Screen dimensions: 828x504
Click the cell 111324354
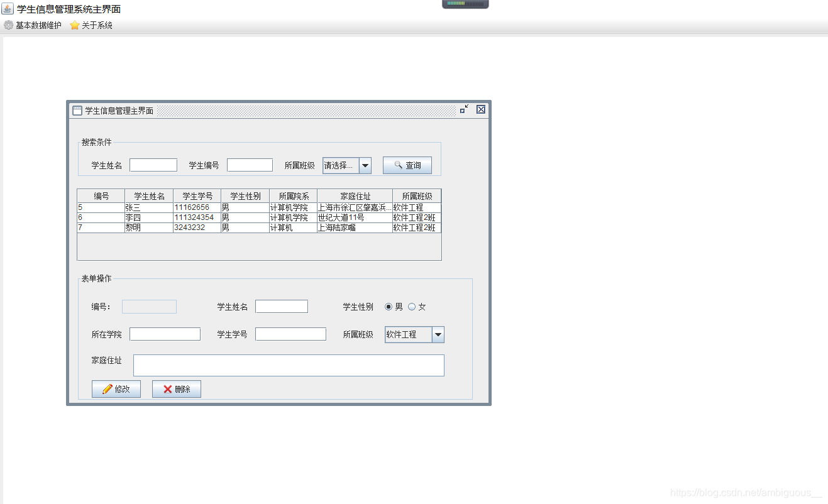tap(197, 217)
